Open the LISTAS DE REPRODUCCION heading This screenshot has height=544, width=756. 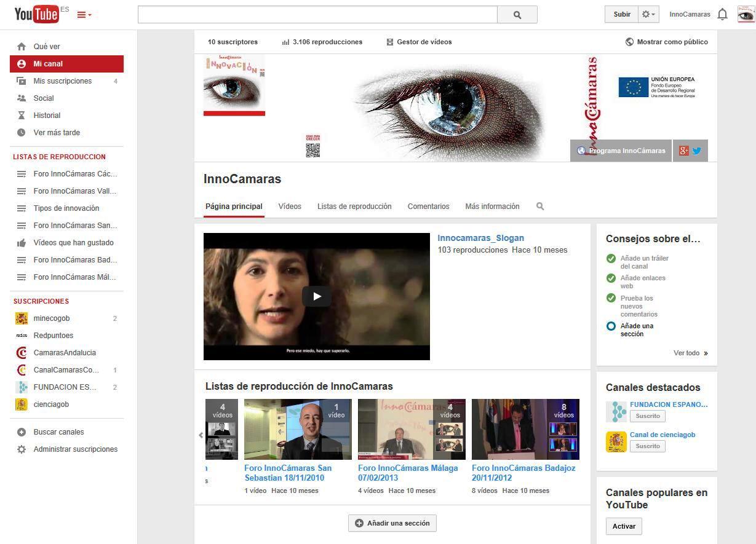(59, 157)
